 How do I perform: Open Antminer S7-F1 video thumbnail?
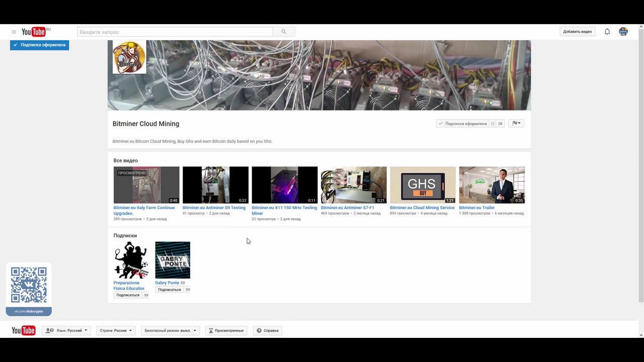pos(354,185)
